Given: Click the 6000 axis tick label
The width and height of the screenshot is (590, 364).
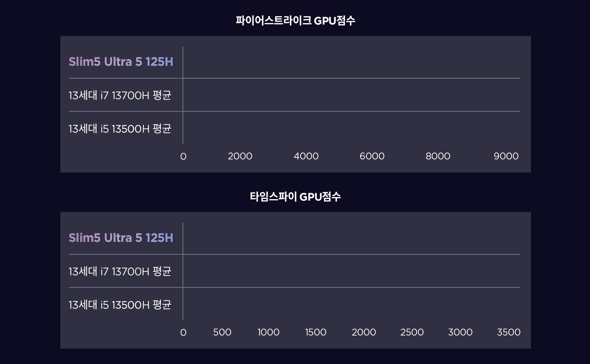Looking at the screenshot, I should point(372,156).
